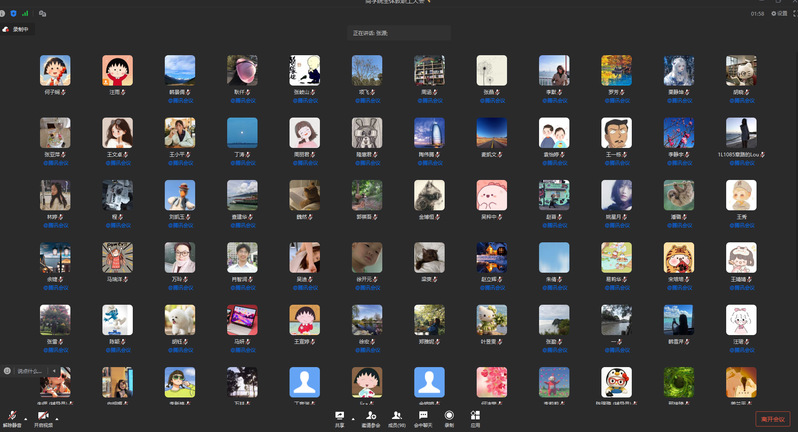The height and width of the screenshot is (432, 798).
Task: Check the green network signal icon
Action: click(x=25, y=14)
